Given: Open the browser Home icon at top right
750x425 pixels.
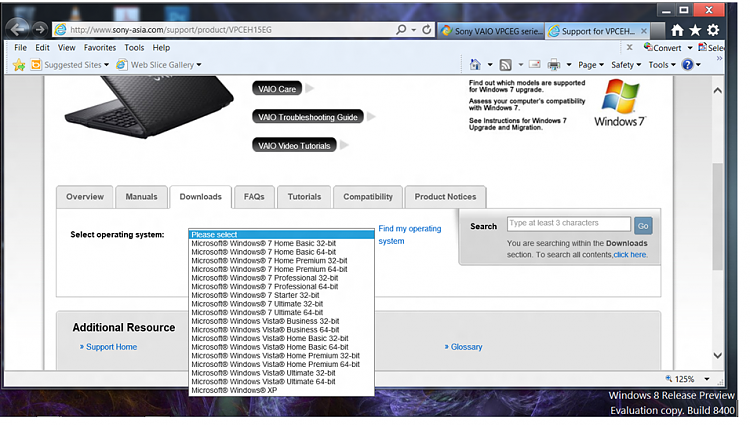Looking at the screenshot, I should tap(677, 31).
